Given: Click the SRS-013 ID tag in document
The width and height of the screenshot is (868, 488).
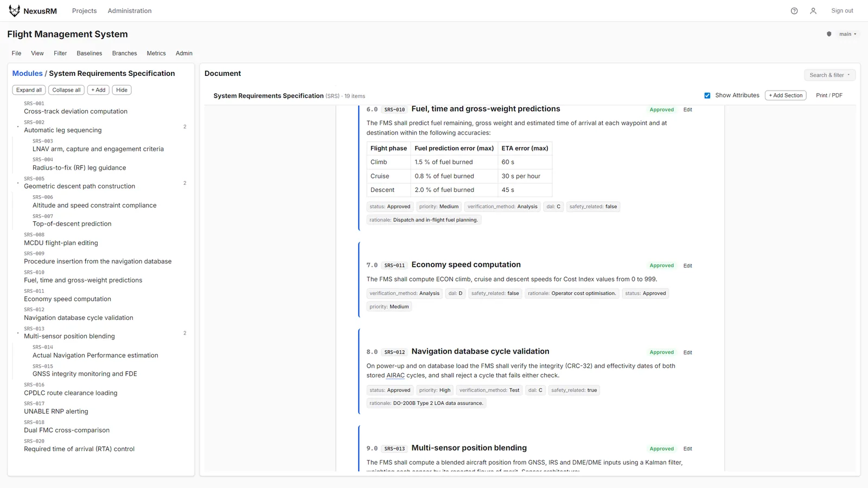Looking at the screenshot, I should 394,449.
